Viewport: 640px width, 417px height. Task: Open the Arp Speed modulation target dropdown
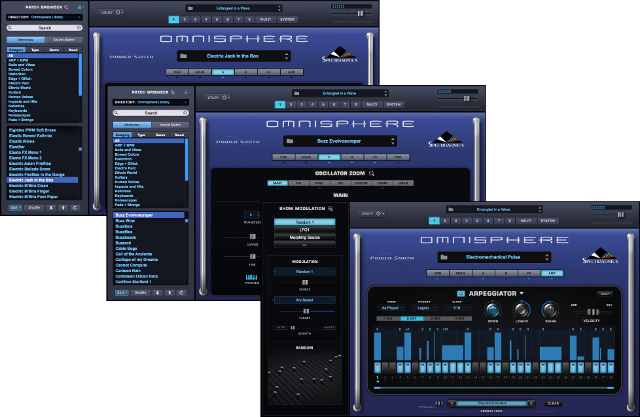pyautogui.click(x=304, y=300)
